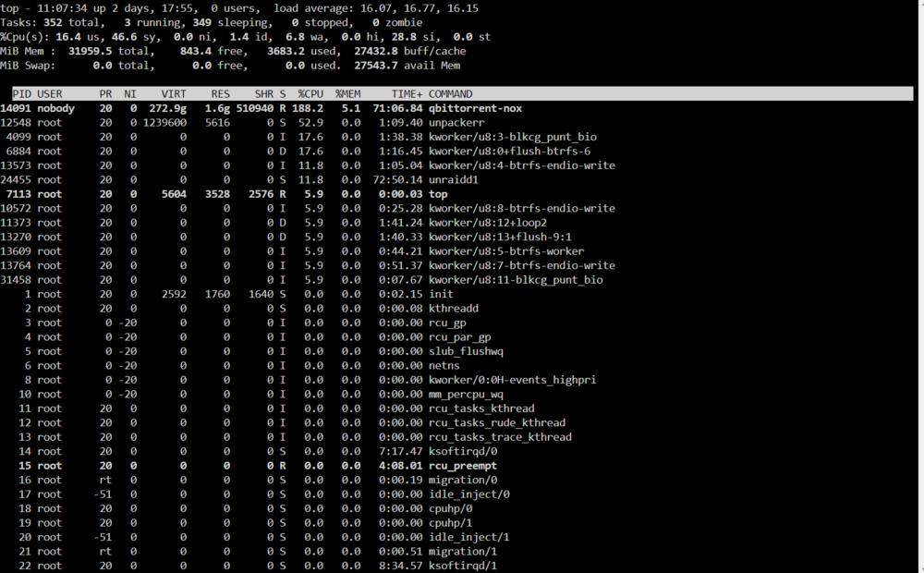Click kworker/u8:13+flush-9:1 command
Image resolution: width=924 pixels, height=573 pixels.
(x=500, y=237)
